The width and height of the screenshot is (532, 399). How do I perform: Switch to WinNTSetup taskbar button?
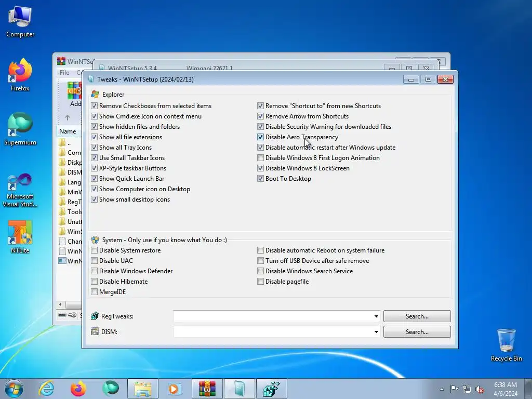pyautogui.click(x=240, y=389)
